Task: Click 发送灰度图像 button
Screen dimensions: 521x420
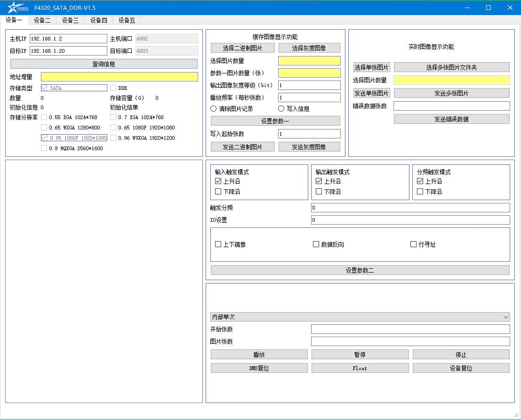Action: [309, 146]
